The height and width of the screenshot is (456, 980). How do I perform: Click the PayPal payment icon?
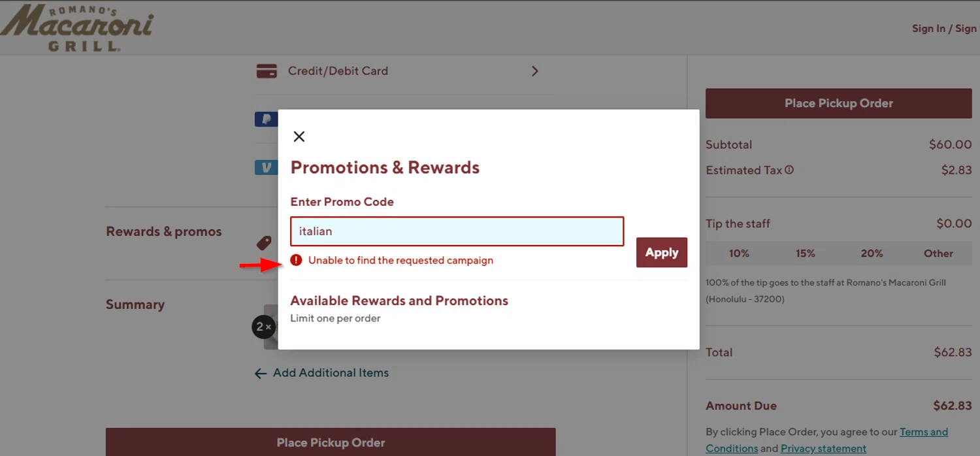(266, 119)
